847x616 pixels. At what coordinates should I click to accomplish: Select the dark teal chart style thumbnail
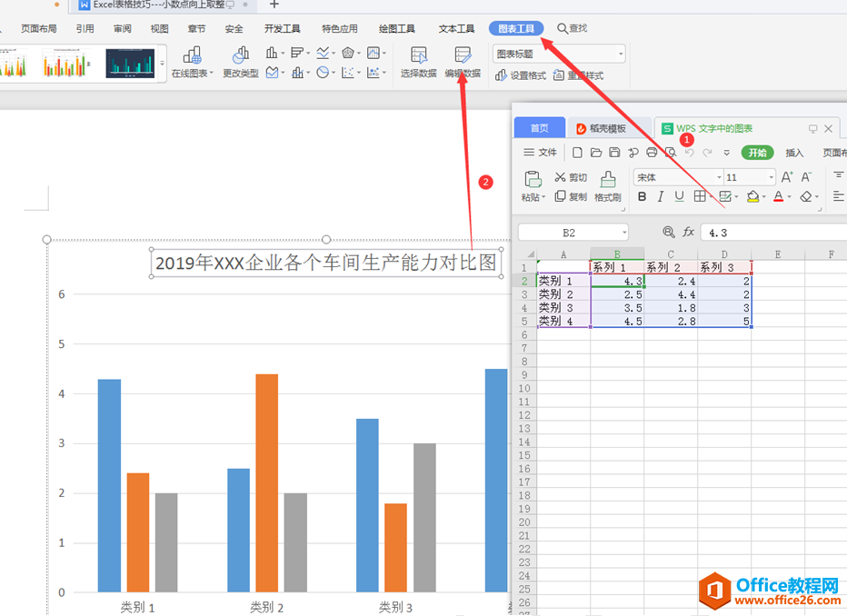point(130,64)
